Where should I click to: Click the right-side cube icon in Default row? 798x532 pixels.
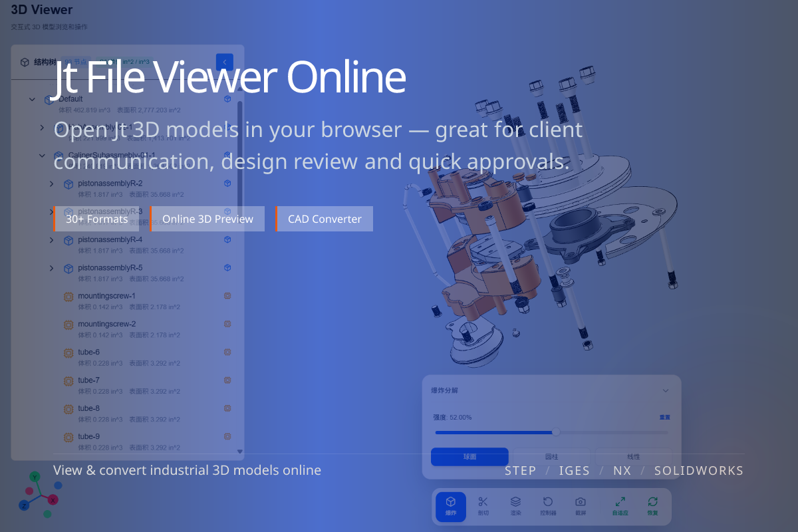coord(227,99)
